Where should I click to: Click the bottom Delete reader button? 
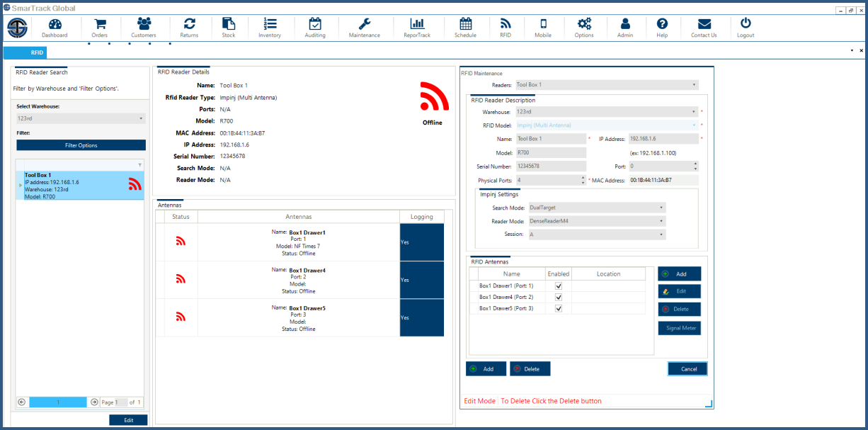[530, 368]
